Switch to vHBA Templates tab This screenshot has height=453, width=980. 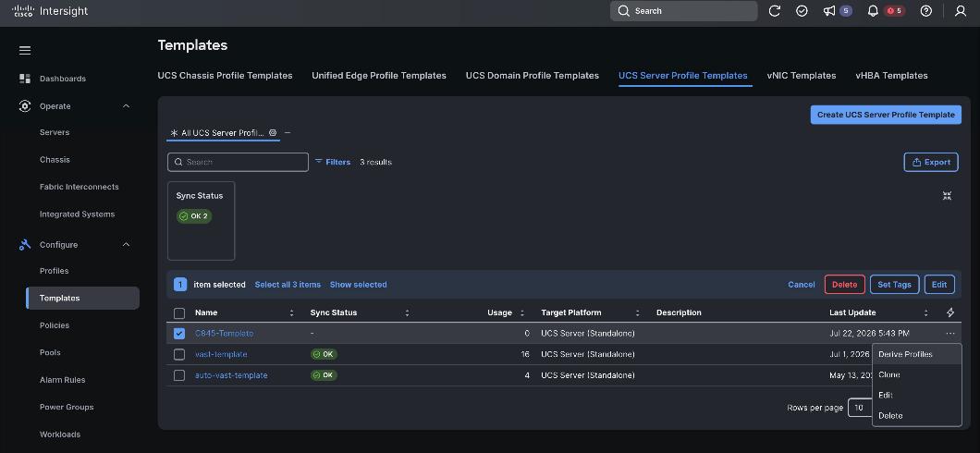point(891,76)
